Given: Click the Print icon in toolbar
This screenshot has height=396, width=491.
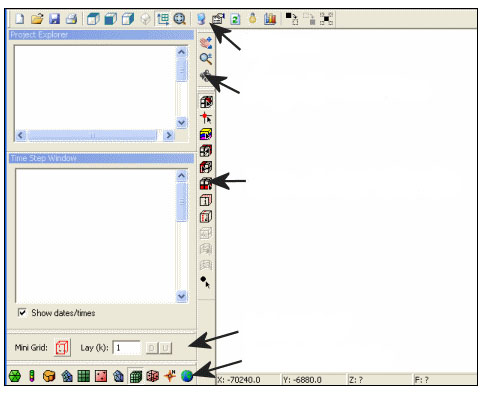Looking at the screenshot, I should [71, 18].
